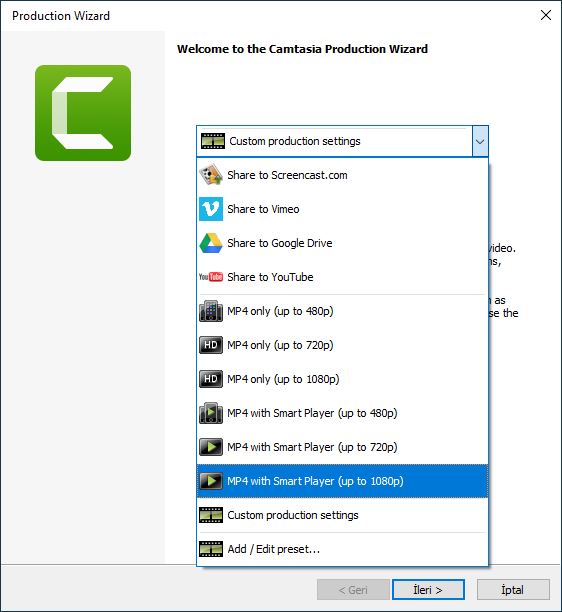Click the green Camtasia logo
This screenshot has width=562, height=612.
point(83,113)
